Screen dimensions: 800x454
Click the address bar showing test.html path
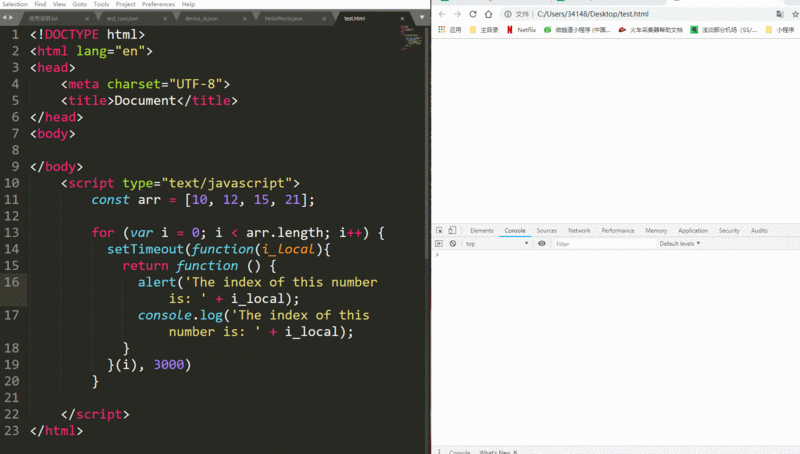click(592, 14)
